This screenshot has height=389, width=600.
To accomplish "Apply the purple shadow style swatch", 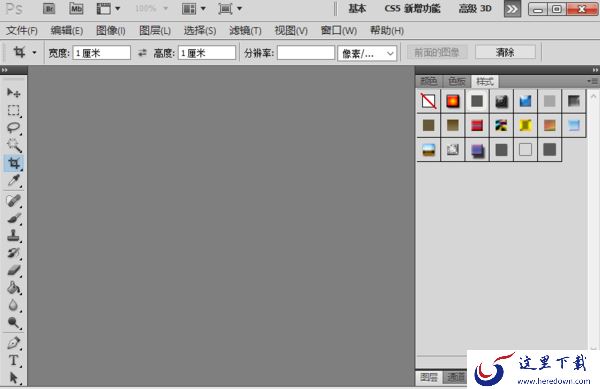I will click(477, 150).
